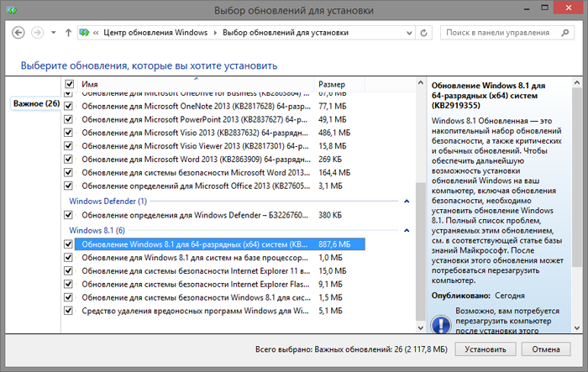Collapse the Windows 8.1 (6) group
This screenshot has width=588, height=372.
[x=407, y=231]
